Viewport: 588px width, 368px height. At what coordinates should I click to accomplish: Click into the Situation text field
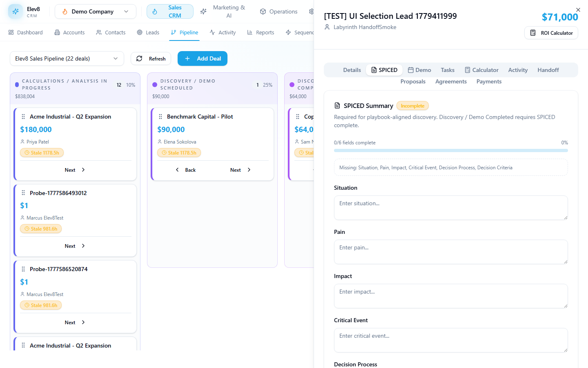(x=451, y=208)
